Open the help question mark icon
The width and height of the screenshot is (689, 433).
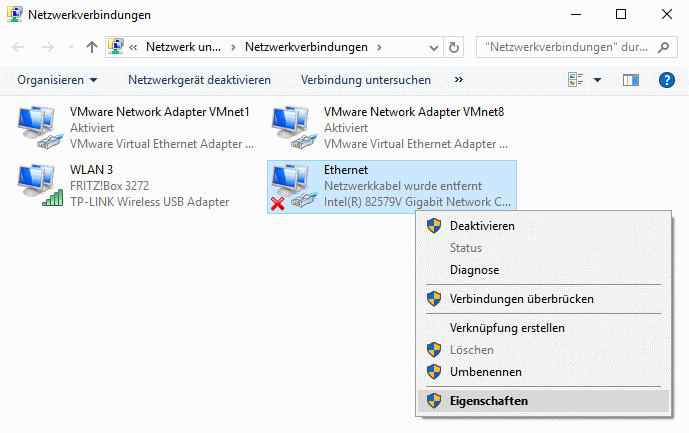[667, 80]
